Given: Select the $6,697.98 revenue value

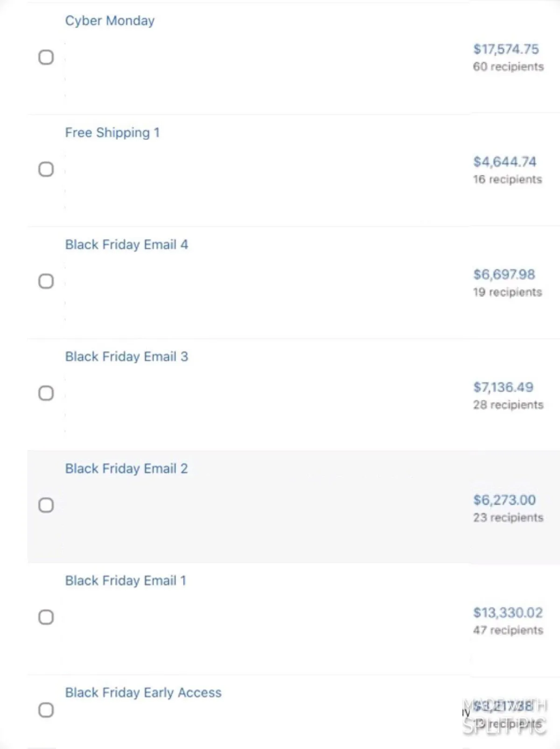Looking at the screenshot, I should [504, 274].
